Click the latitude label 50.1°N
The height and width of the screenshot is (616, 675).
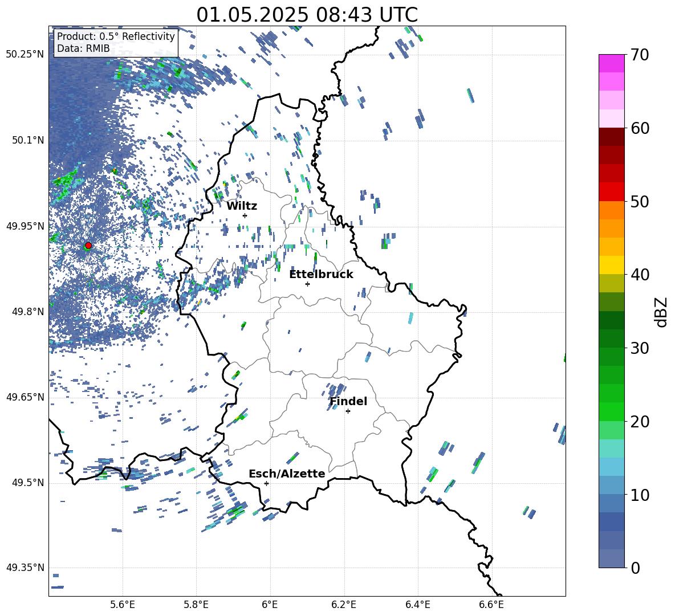point(27,140)
